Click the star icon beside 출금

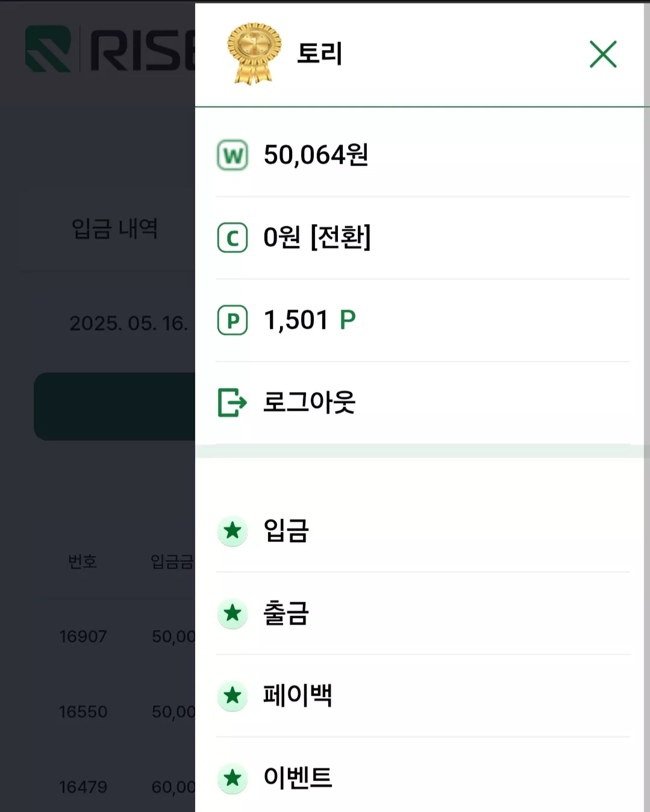[x=233, y=613]
